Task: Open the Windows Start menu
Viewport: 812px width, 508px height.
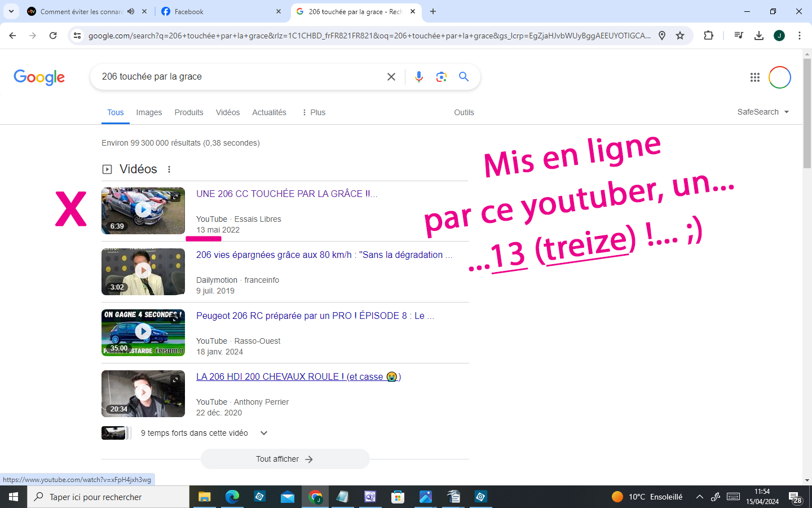Action: click(x=14, y=497)
